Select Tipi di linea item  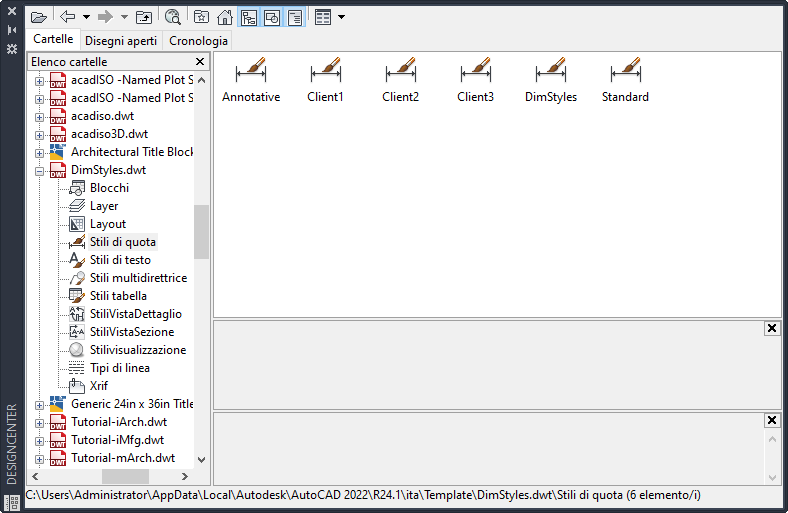[120, 368]
